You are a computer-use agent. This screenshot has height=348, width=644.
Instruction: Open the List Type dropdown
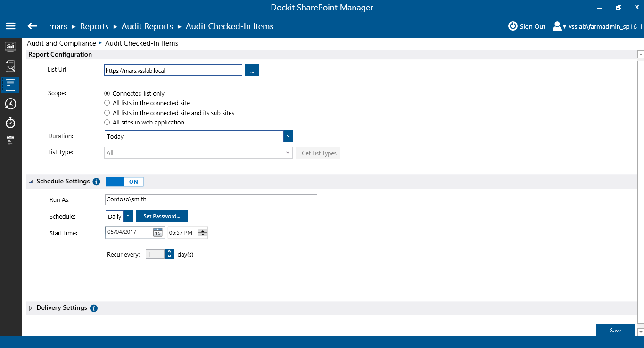pyautogui.click(x=288, y=153)
